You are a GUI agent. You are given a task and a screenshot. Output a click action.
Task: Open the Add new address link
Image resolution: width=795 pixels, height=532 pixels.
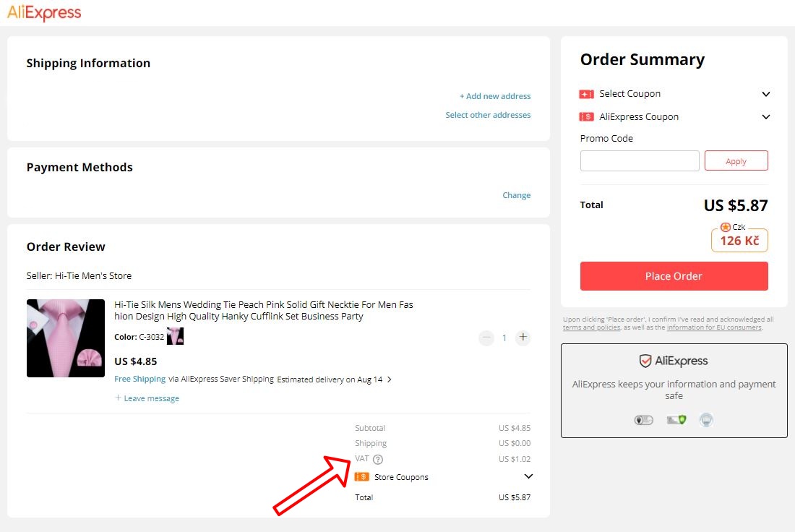coord(495,95)
